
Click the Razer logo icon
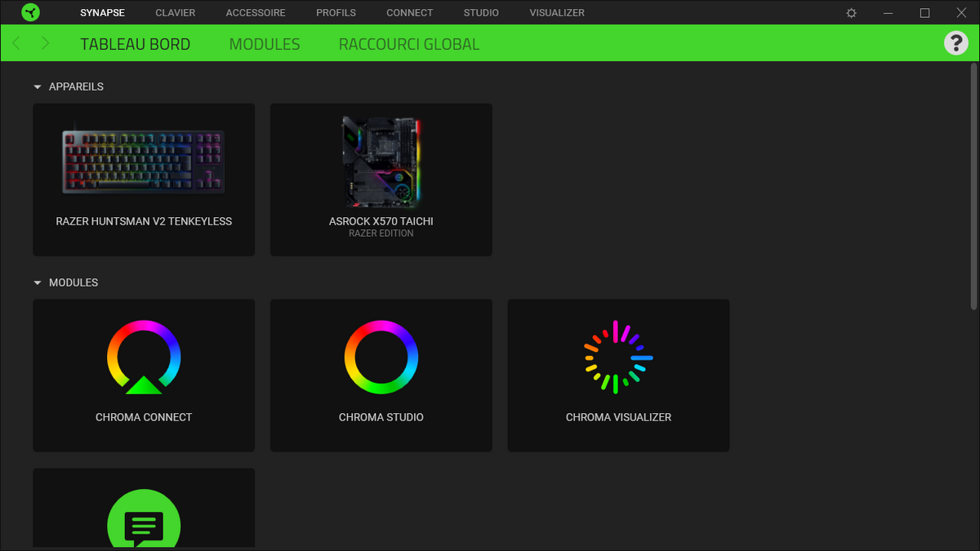(x=29, y=12)
